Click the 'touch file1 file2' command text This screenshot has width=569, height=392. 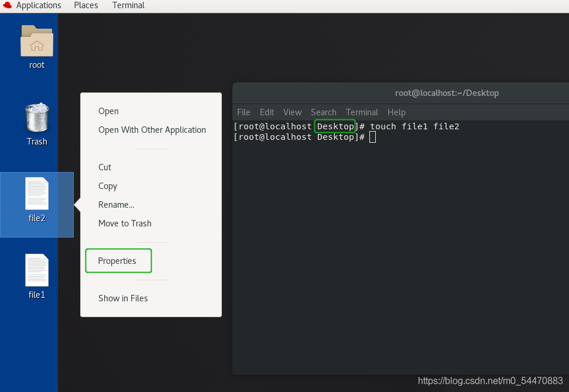pos(414,126)
